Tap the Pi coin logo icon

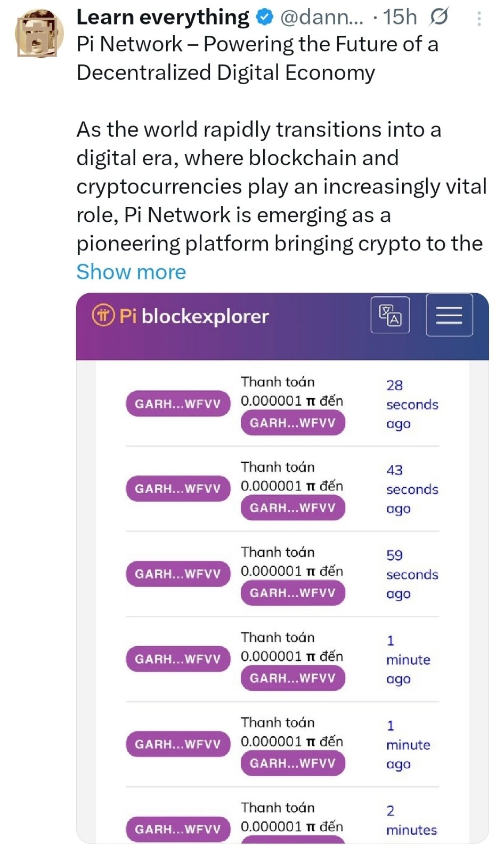click(x=103, y=315)
